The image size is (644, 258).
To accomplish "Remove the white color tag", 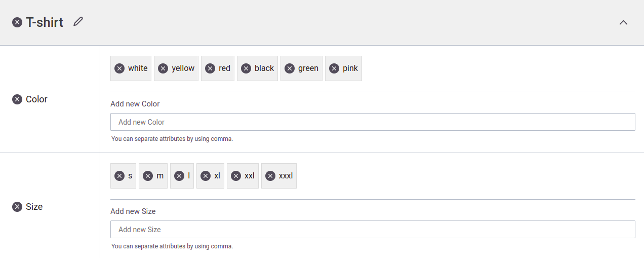I will (x=119, y=68).
